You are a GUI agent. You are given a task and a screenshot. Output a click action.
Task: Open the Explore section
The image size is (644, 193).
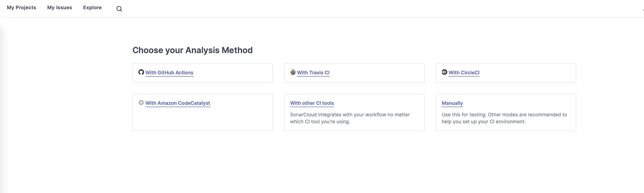(92, 7)
